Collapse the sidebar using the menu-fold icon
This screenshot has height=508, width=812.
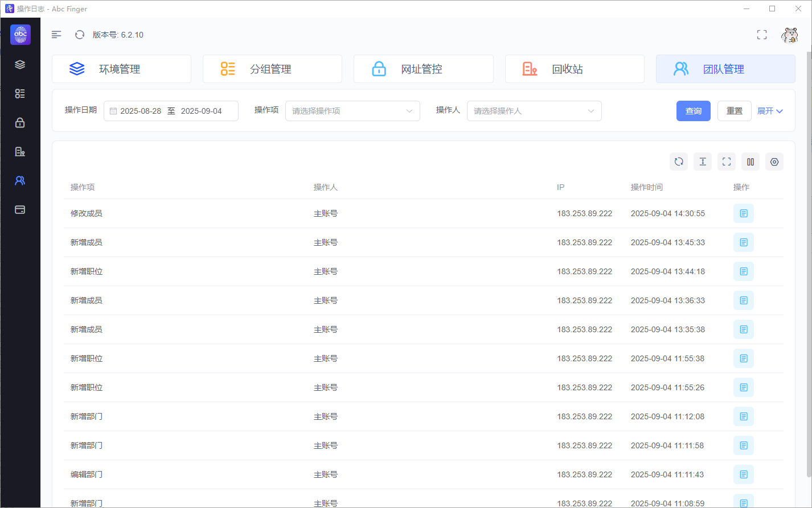56,35
